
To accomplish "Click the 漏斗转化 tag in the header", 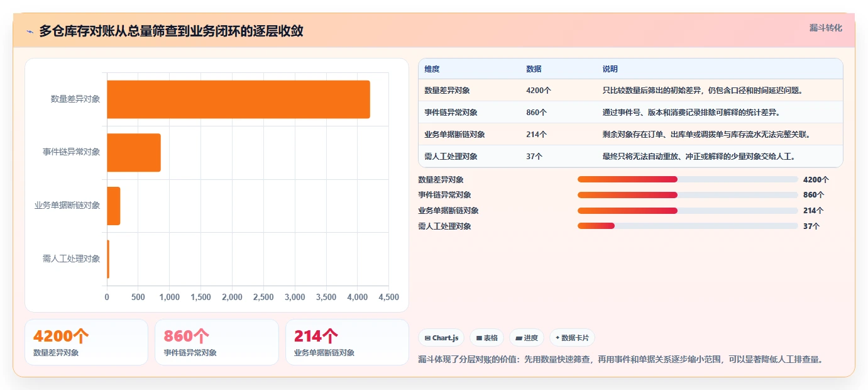I will (x=825, y=28).
